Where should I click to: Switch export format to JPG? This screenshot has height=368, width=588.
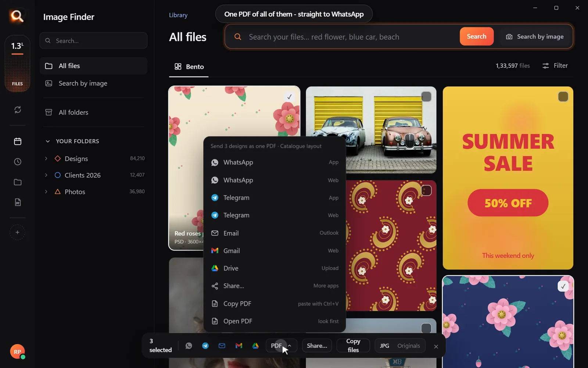[384, 346]
